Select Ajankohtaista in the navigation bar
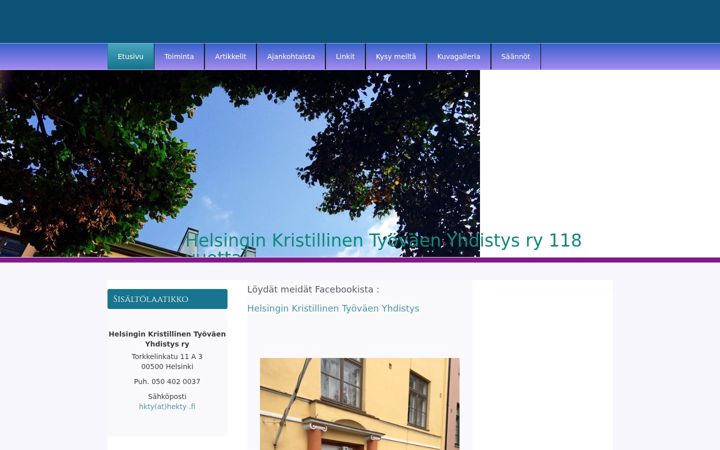Image resolution: width=720 pixels, height=450 pixels. (x=291, y=56)
